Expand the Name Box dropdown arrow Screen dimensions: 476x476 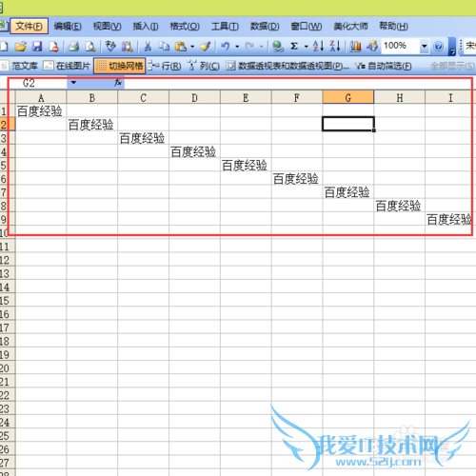[x=73, y=83]
